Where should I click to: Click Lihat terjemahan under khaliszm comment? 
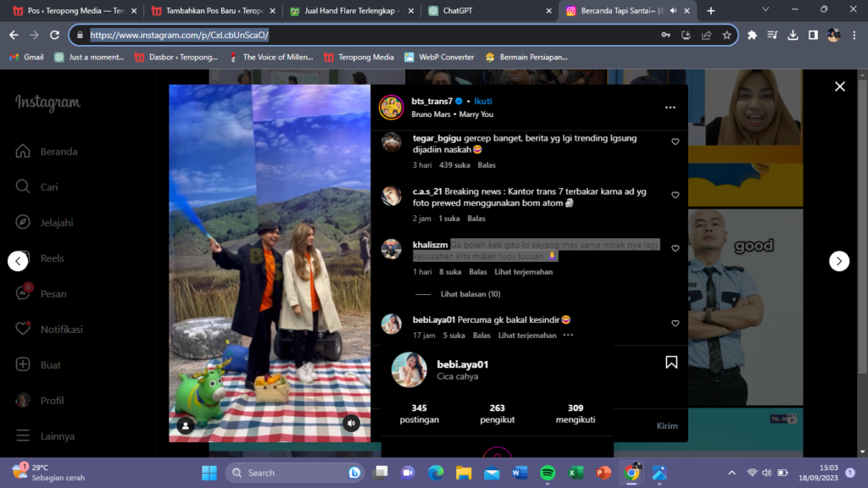524,272
